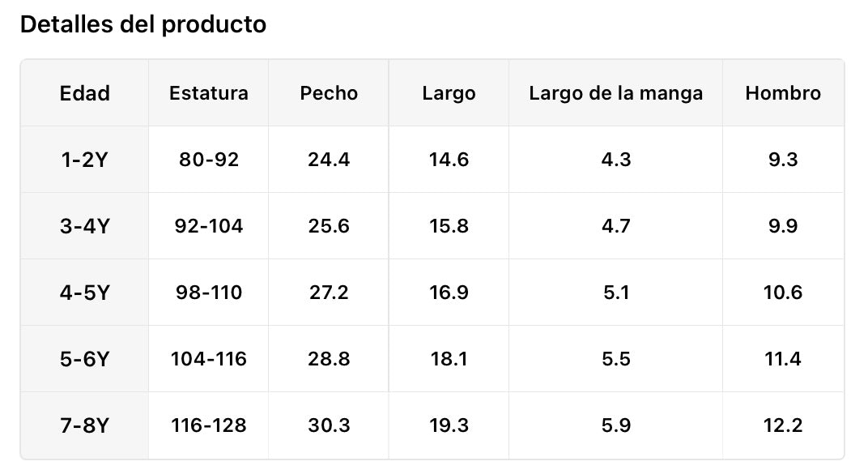Click the 5-6Y age row label

(x=84, y=359)
